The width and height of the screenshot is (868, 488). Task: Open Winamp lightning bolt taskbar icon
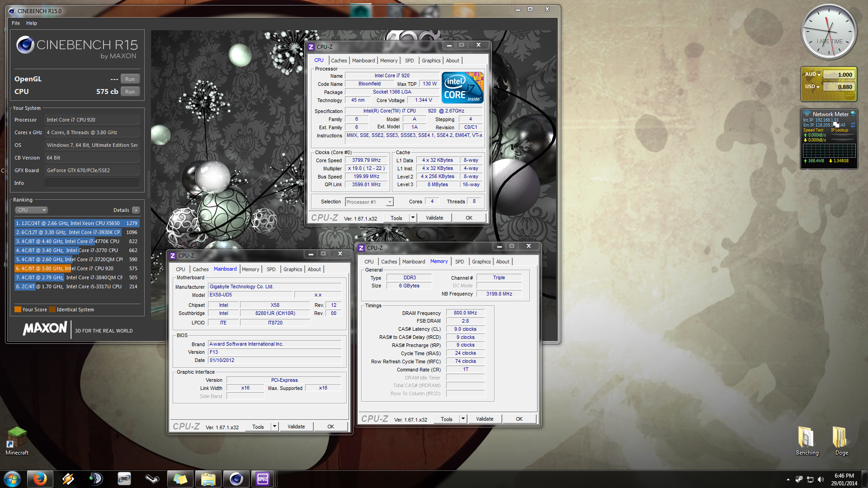point(68,479)
